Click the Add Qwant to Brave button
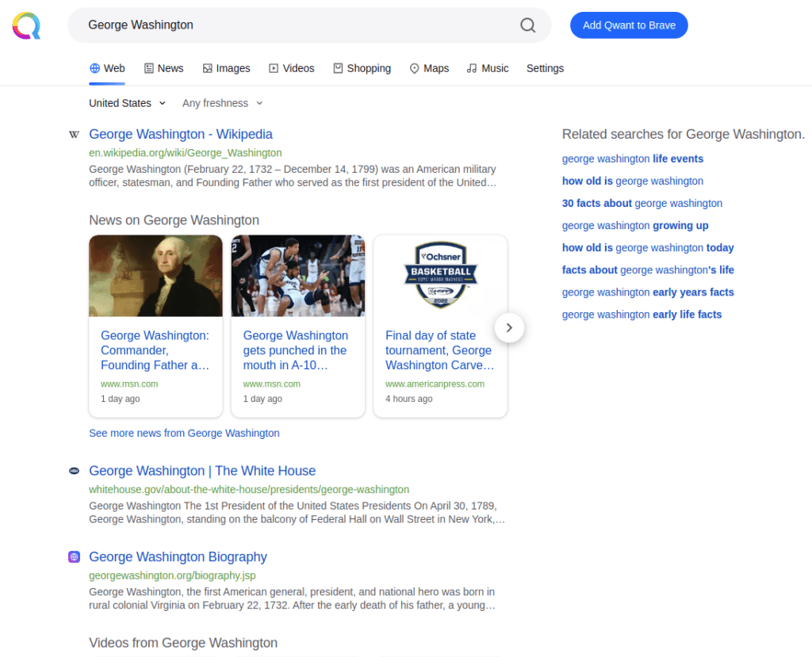This screenshot has height=657, width=812. click(629, 25)
